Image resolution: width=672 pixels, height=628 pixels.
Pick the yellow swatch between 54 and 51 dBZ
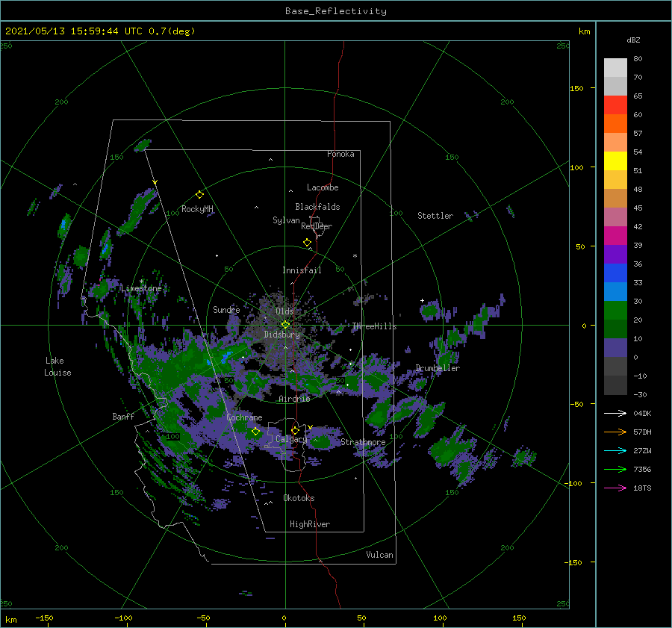coord(615,161)
